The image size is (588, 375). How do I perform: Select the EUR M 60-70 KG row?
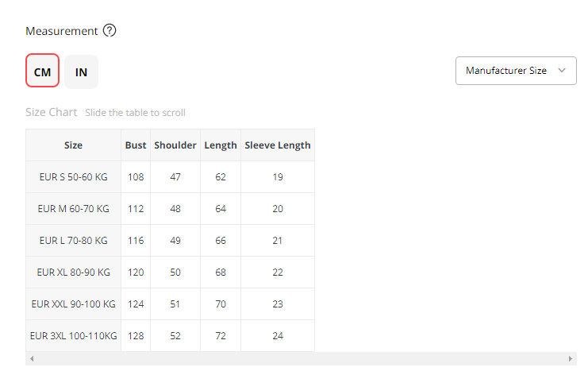click(73, 208)
